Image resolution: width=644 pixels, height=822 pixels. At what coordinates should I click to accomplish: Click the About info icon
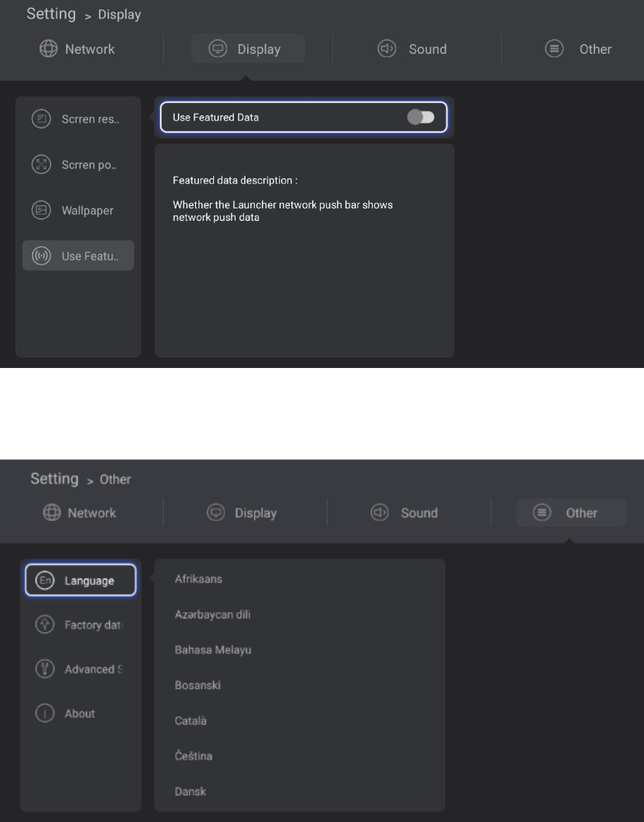point(44,714)
